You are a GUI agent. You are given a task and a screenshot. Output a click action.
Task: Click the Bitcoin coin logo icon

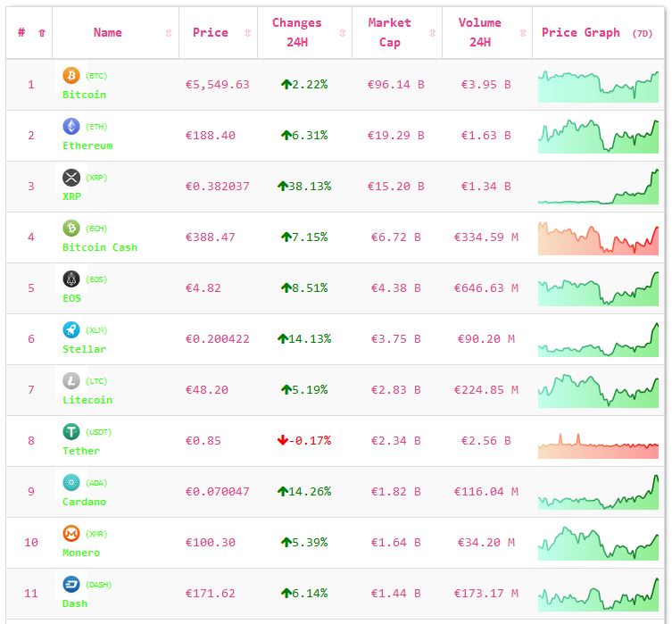71,75
